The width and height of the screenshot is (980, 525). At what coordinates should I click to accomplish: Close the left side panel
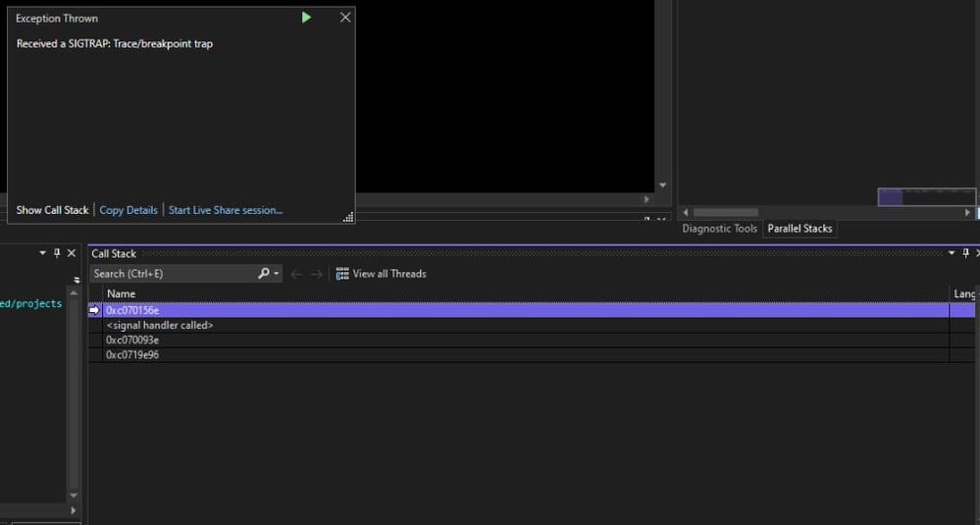[72, 253]
